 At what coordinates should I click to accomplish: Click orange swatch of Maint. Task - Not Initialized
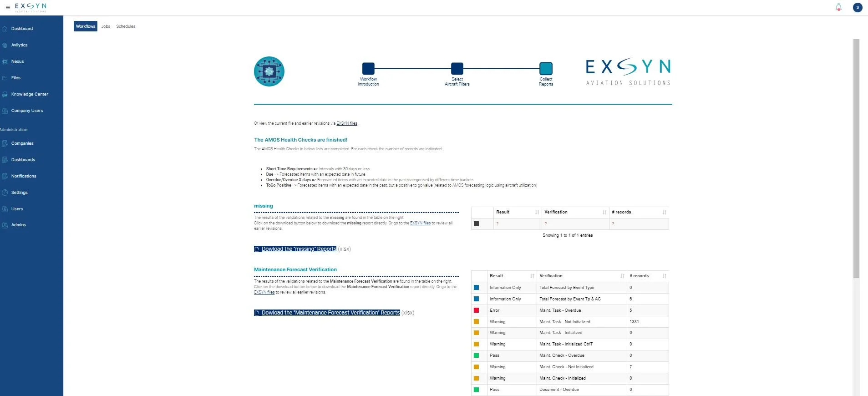pos(476,322)
